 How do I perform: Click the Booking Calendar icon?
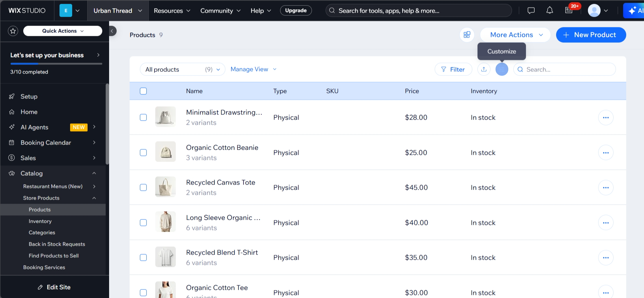12,143
